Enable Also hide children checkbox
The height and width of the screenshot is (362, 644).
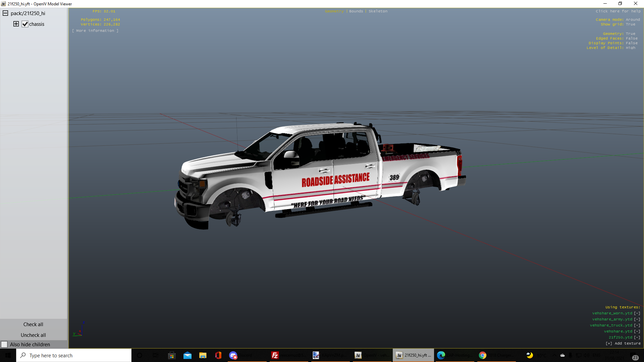point(4,345)
